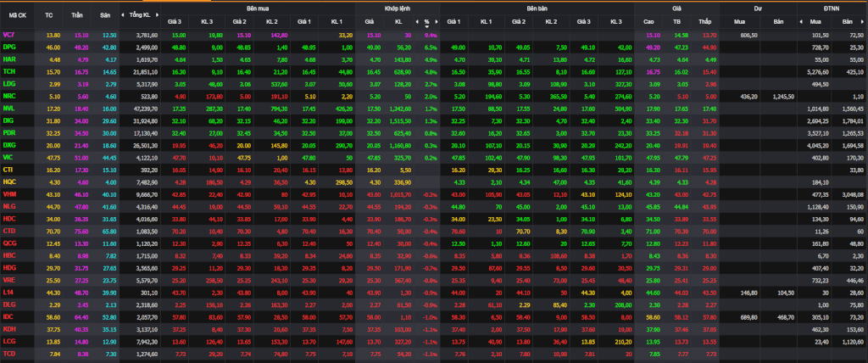Click the right arrow after ĐTNN Bán header
The image size is (868, 363).
(864, 21)
